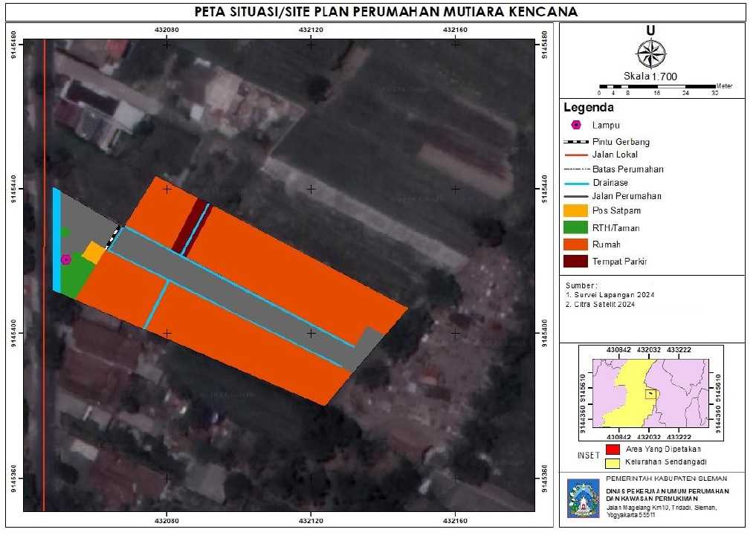Click the green RTH/Taman legend swatch
Image resolution: width=756 pixels, height=538 pixels.
[x=575, y=227]
